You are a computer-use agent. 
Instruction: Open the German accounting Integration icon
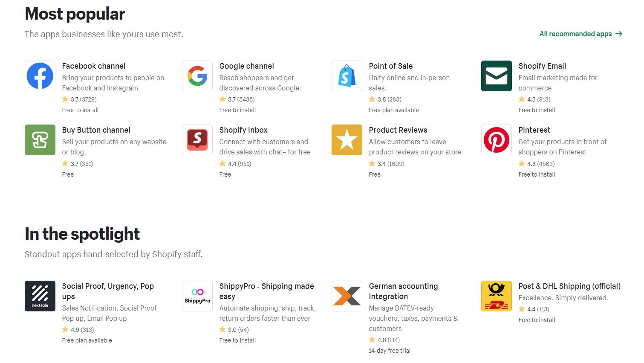click(x=347, y=296)
